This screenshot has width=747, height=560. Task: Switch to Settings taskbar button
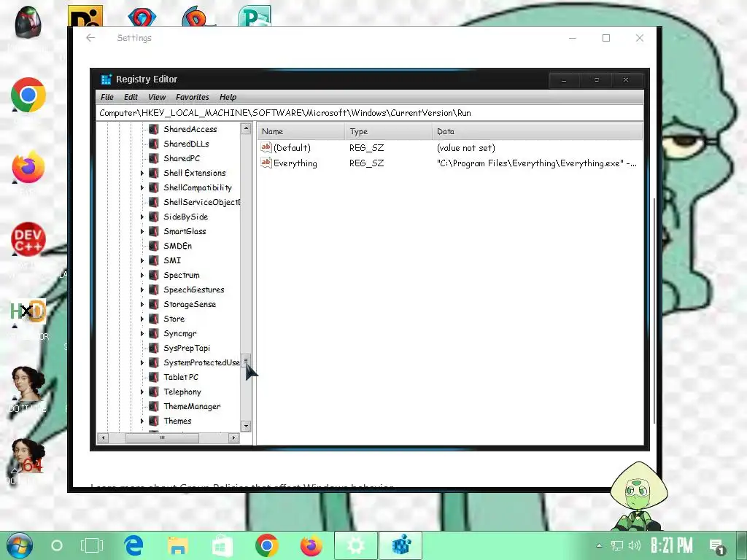click(x=356, y=545)
